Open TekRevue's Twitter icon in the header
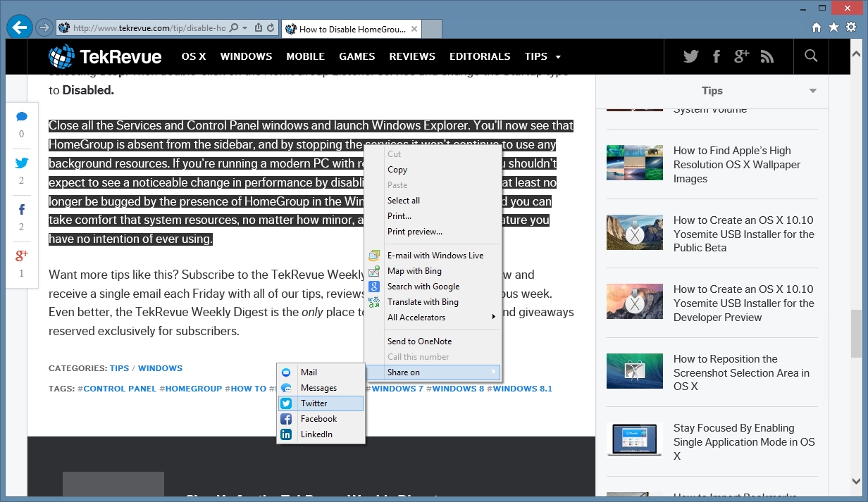This screenshot has height=502, width=868. click(x=690, y=56)
